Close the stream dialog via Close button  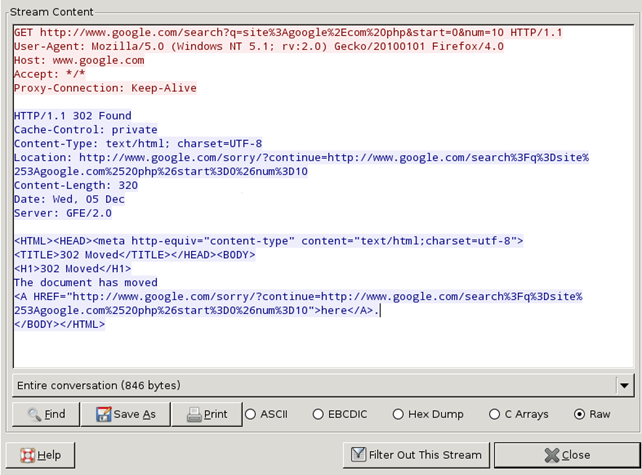point(565,454)
